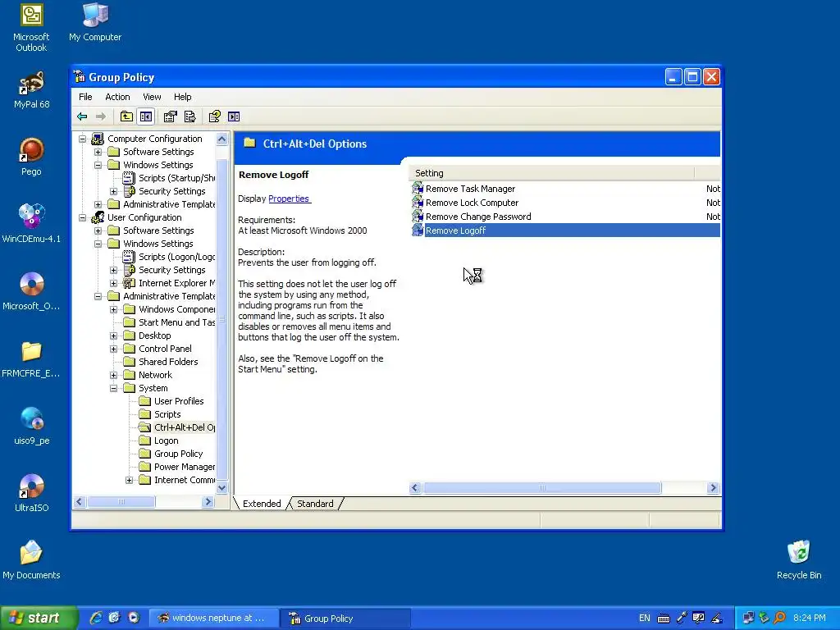Select Power Management tree folder
The image size is (840, 630).
177,467
